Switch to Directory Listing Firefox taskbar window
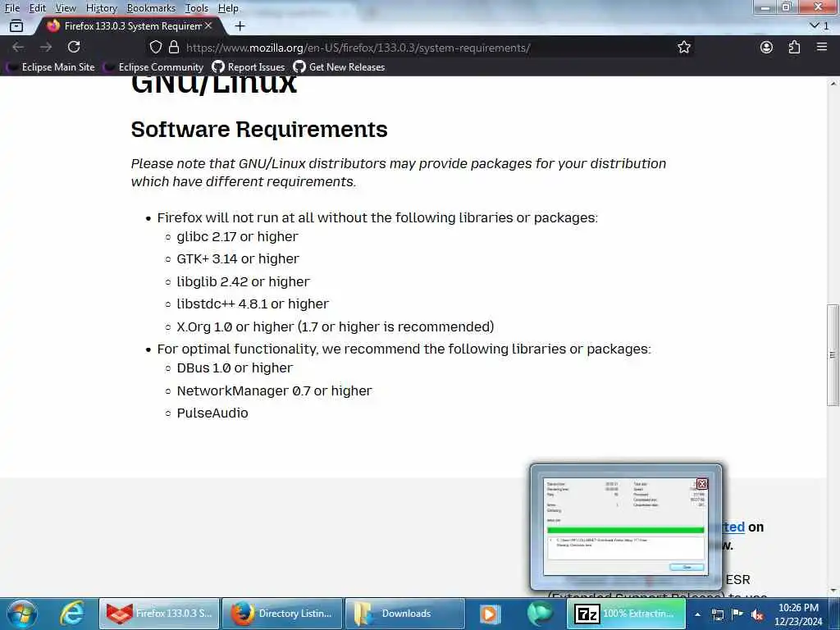 tap(282, 614)
